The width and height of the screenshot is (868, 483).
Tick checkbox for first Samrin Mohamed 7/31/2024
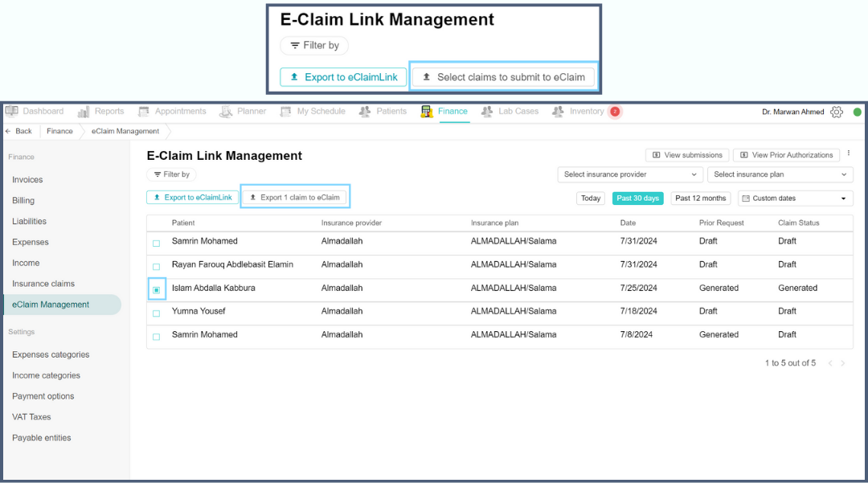156,243
